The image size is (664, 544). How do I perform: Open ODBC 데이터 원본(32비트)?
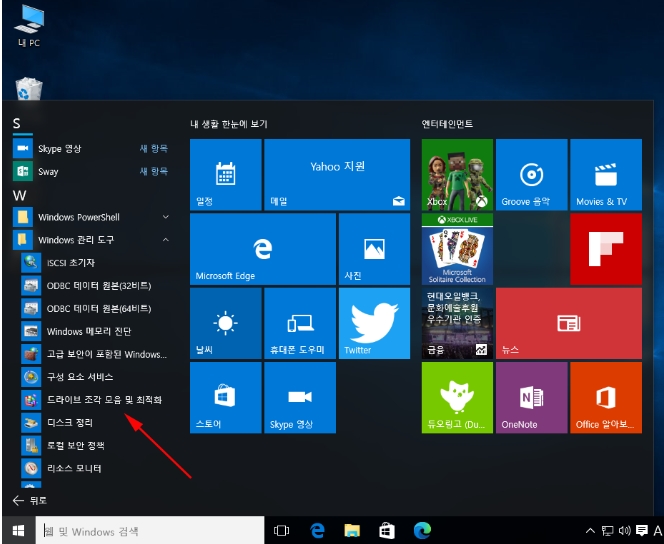95,286
